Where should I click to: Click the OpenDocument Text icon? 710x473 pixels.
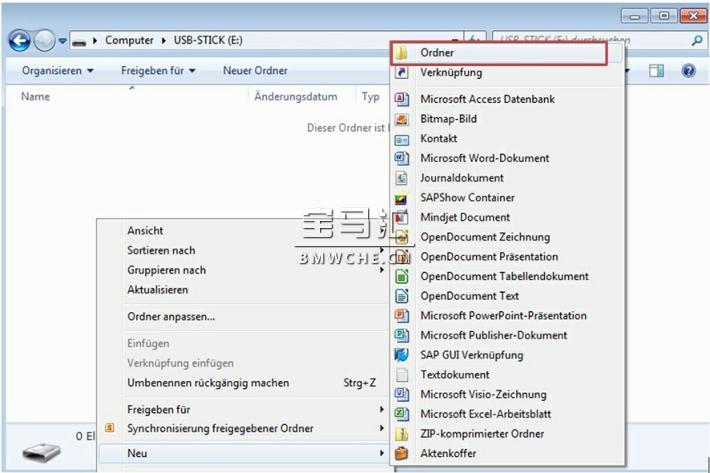[x=402, y=296]
